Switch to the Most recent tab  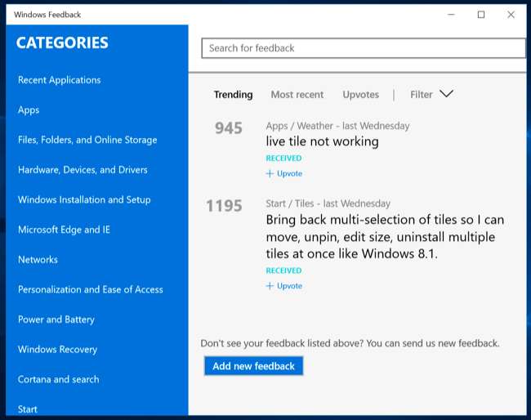click(x=297, y=95)
